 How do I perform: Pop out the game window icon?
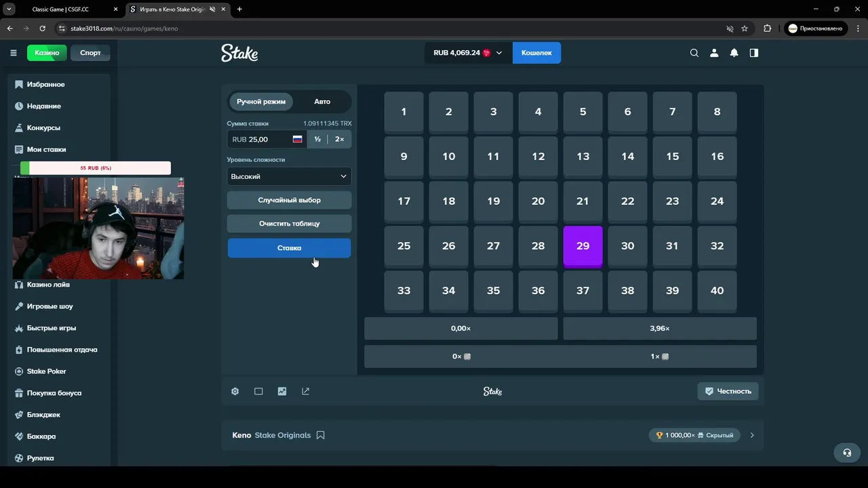(x=305, y=391)
